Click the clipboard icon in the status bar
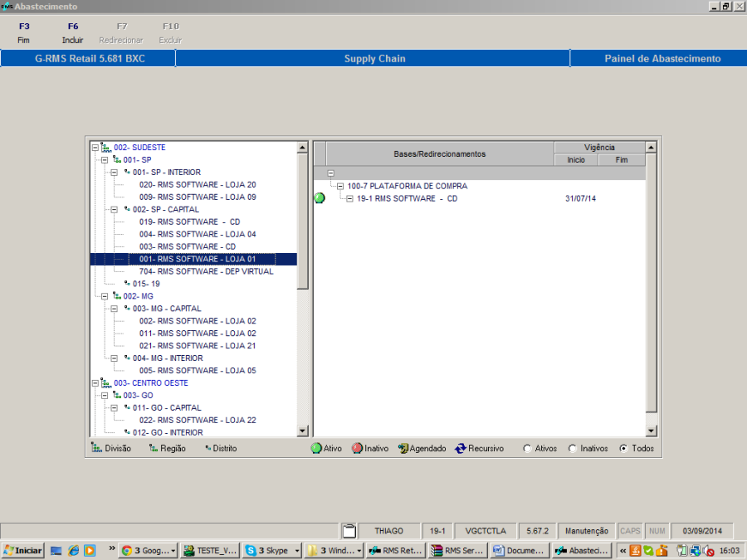747x560 pixels. [x=349, y=530]
